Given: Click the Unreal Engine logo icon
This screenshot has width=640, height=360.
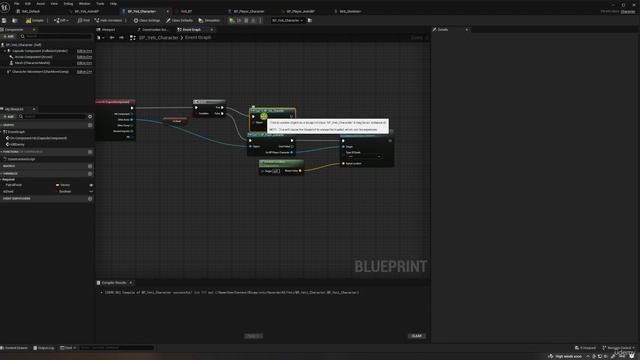Looking at the screenshot, I should (5, 7).
